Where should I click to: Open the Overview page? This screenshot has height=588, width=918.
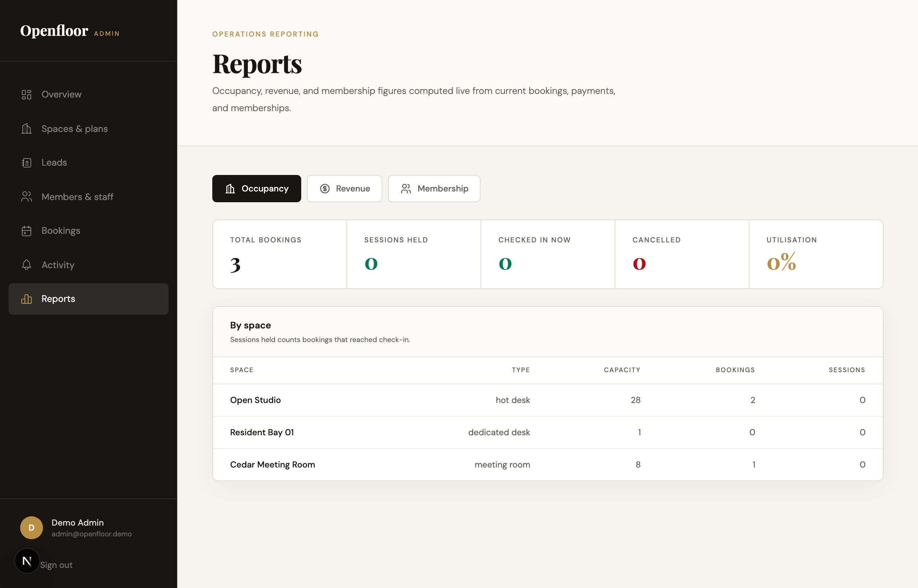[88, 95]
